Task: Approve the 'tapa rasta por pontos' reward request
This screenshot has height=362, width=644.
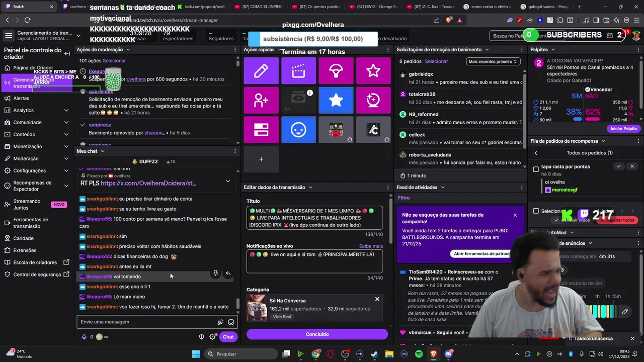Action: (619, 166)
